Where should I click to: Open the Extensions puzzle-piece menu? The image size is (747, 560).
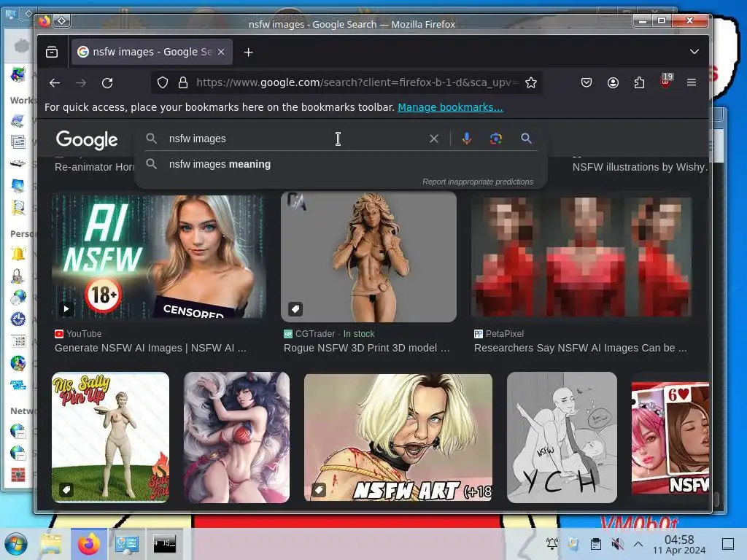[639, 83]
